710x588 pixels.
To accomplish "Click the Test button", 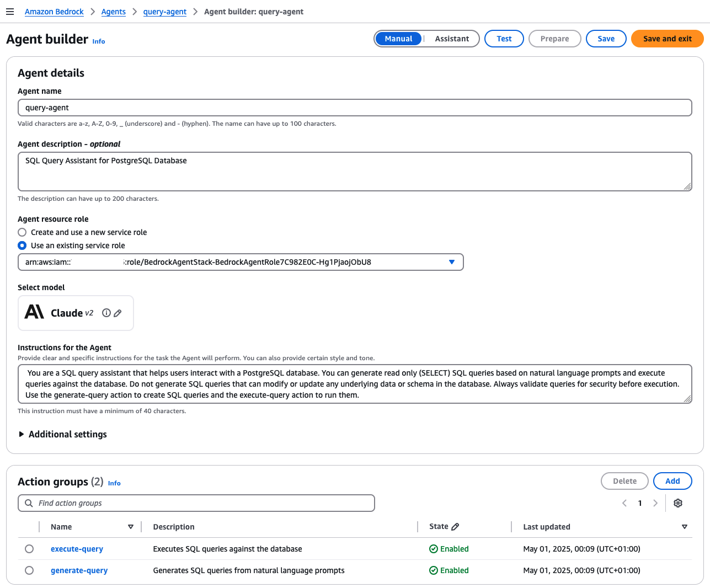I will click(504, 39).
